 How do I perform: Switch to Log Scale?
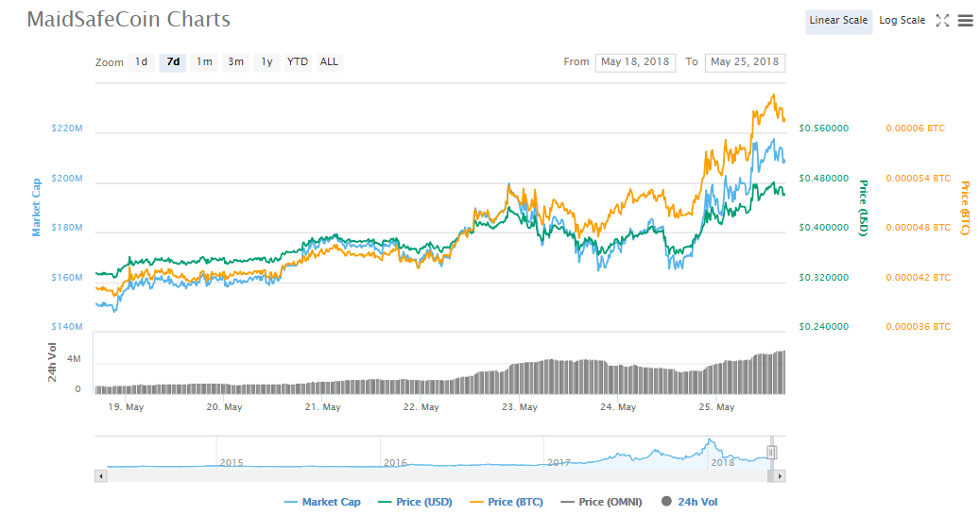(902, 21)
